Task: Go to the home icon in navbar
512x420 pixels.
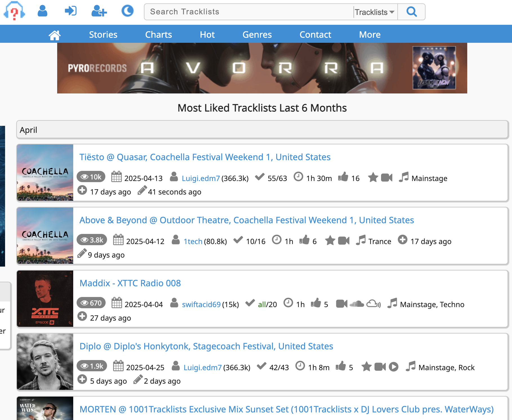Action: 54,35
